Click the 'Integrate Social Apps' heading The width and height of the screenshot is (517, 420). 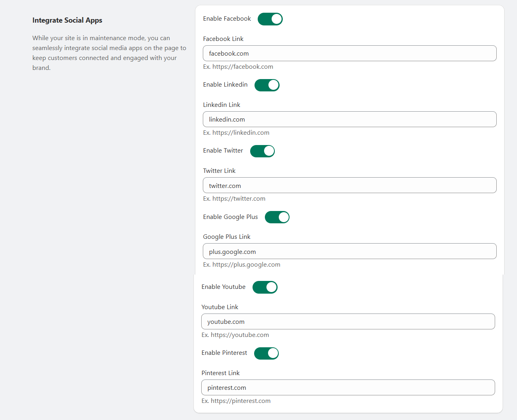click(x=67, y=20)
